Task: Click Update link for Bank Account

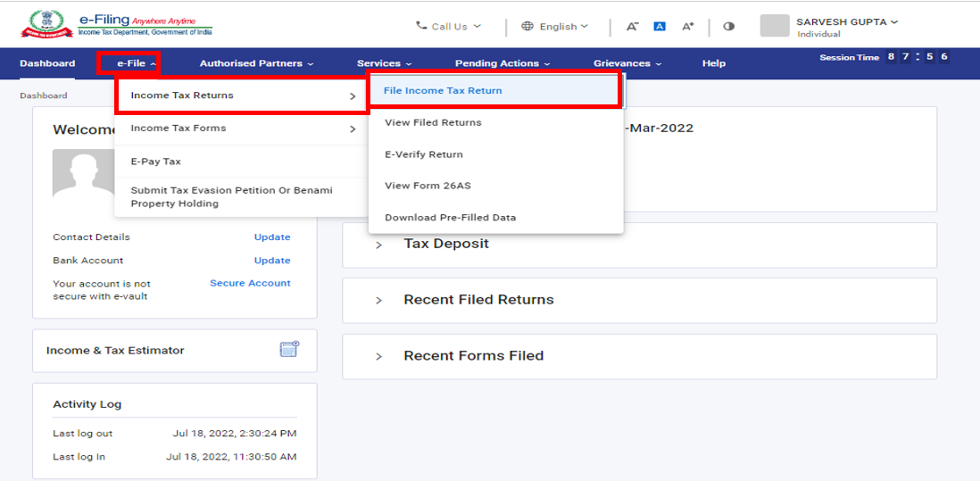Action: [272, 261]
